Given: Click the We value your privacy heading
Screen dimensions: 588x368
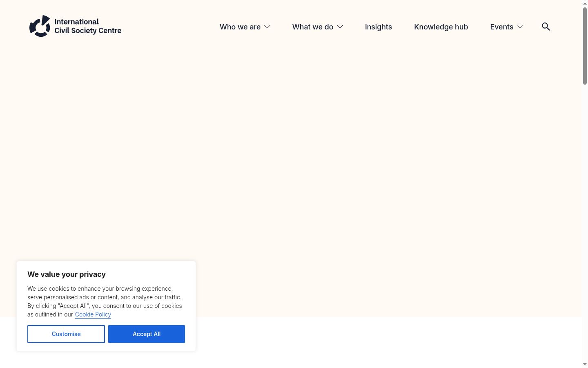Looking at the screenshot, I should 67,274.
